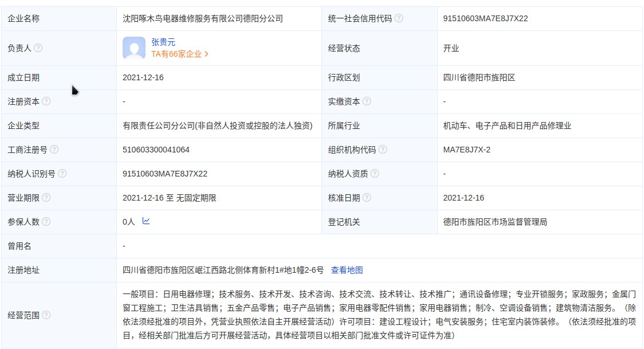Image resolution: width=644 pixels, height=349 pixels.
Task: Click the help icon next to 纳税人资质
Action: 375,174
